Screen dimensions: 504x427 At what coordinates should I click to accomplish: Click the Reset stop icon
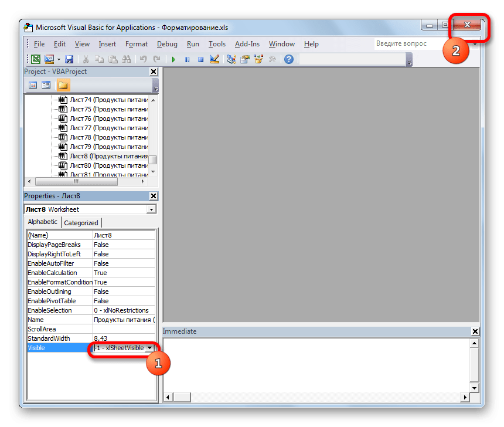200,59
